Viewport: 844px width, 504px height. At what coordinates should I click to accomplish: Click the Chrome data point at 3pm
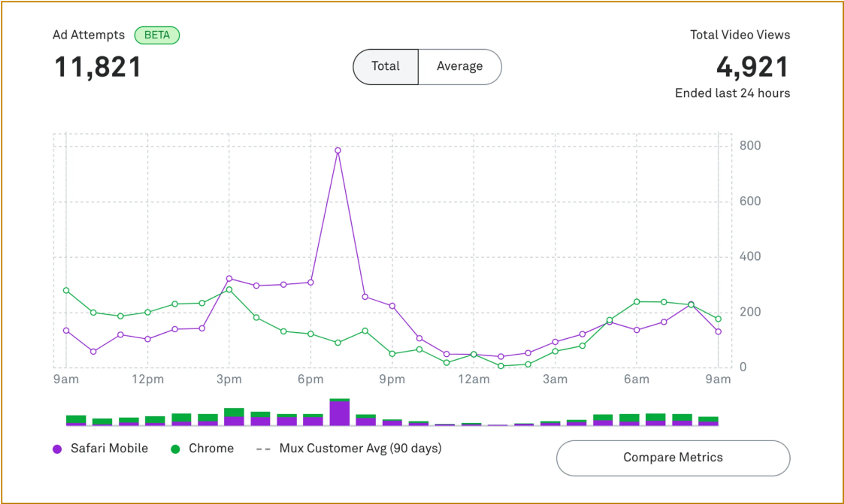click(x=229, y=290)
